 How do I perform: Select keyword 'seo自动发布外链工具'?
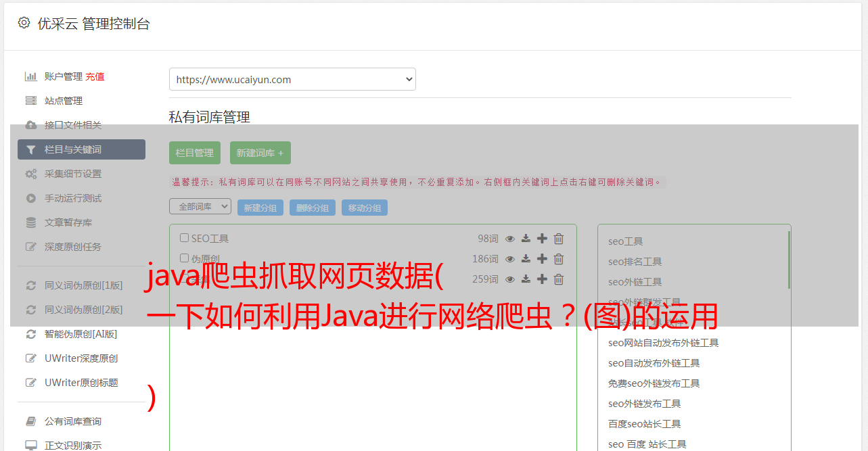(x=654, y=363)
